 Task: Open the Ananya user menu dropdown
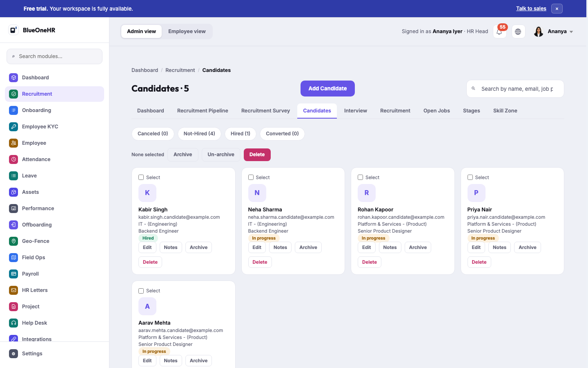click(x=554, y=31)
